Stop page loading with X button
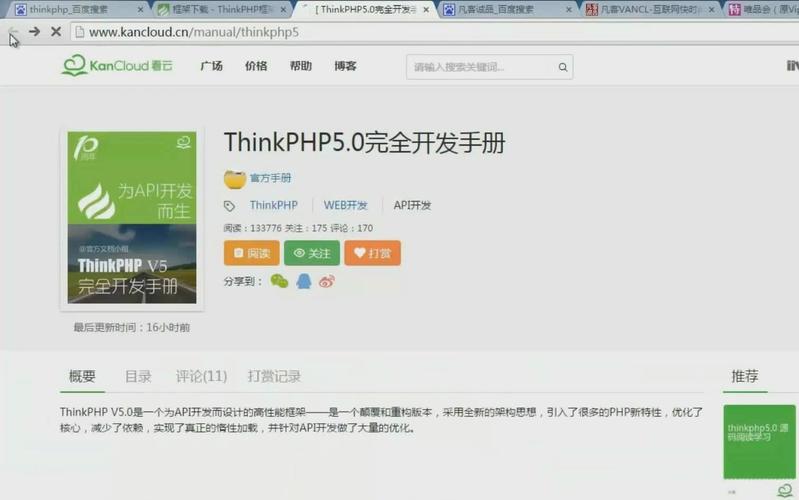799x500 pixels. (x=56, y=32)
